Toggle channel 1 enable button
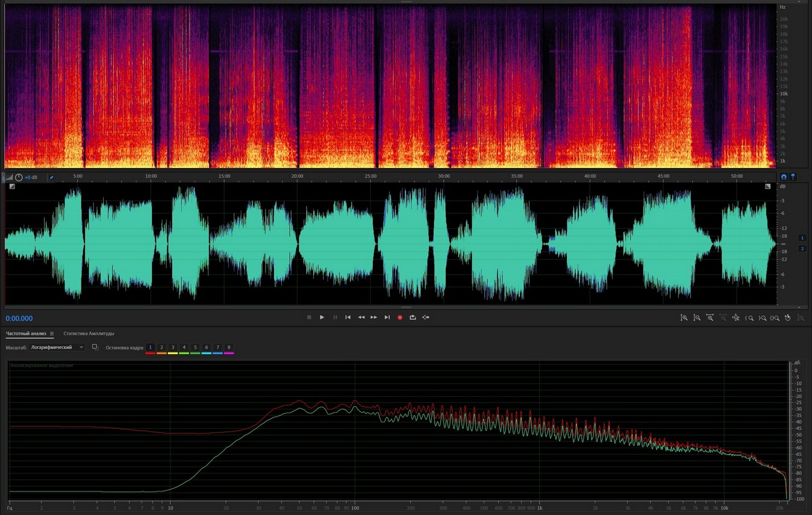The width and height of the screenshot is (812, 515). [802, 238]
